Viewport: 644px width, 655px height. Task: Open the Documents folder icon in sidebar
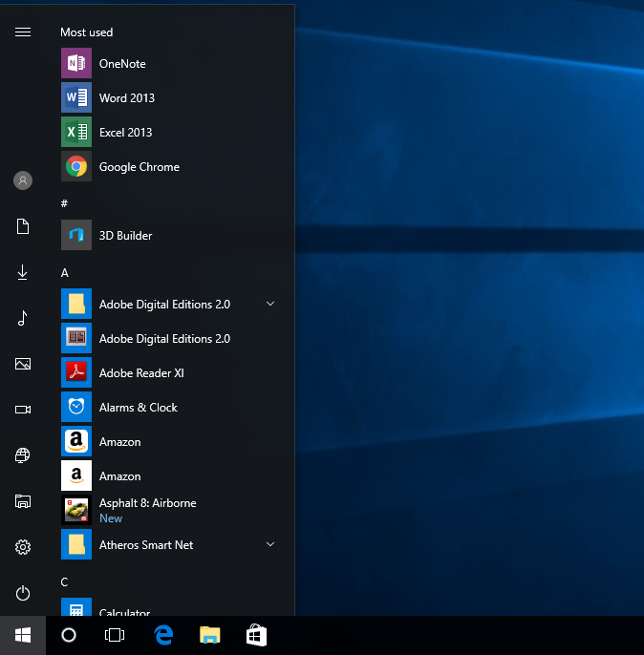[23, 226]
